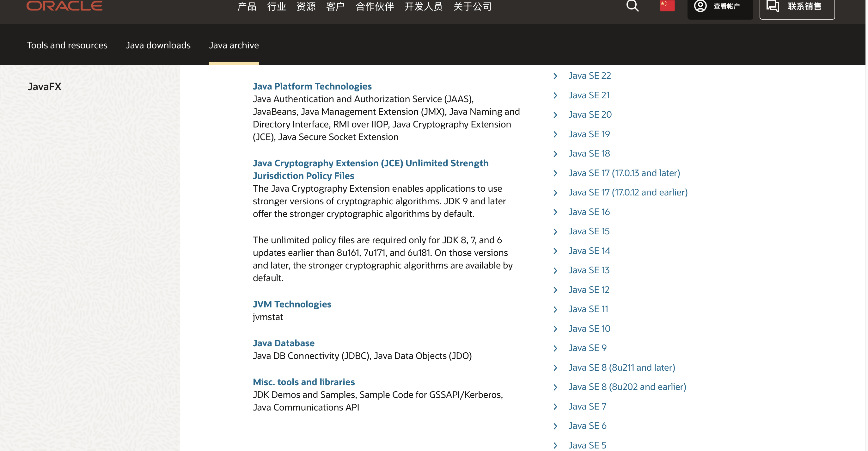Click chevron beside Java SE 17 (17.0.12 and earlier)

point(555,193)
